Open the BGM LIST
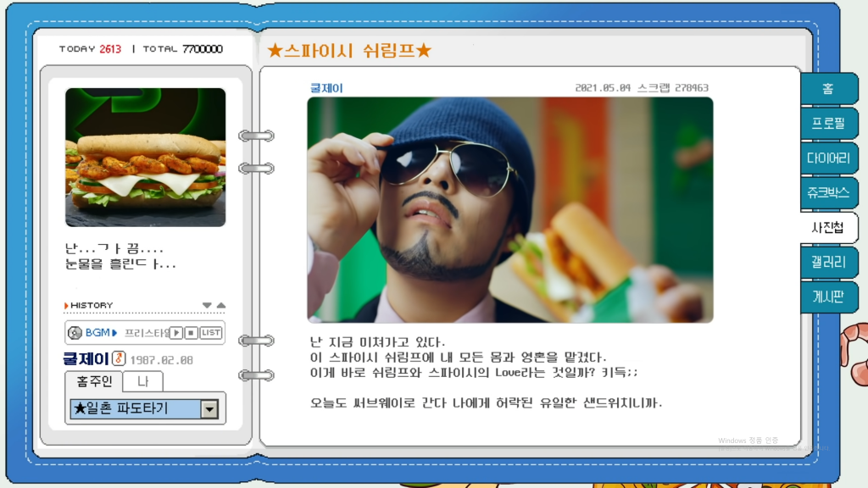The width and height of the screenshot is (868, 488). point(211,332)
